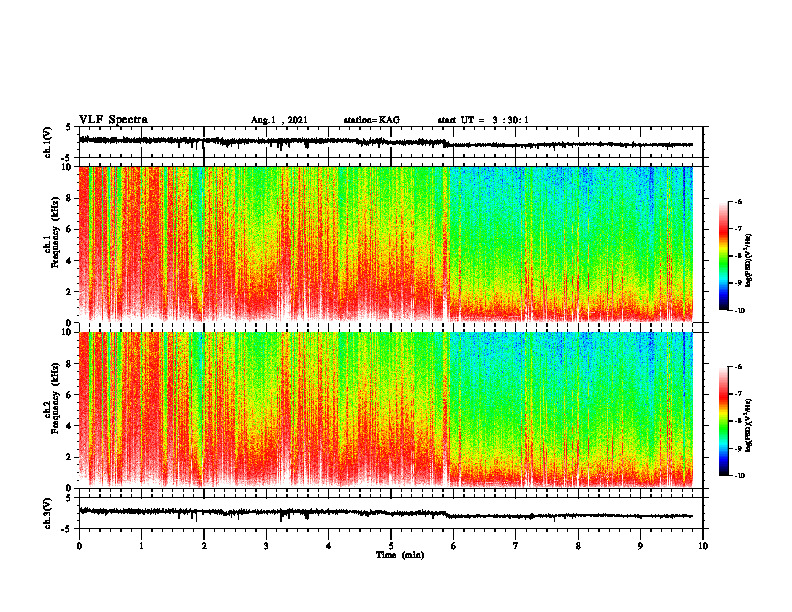Click the "-9" label on ch.1 color bar
Image resolution: width=792 pixels, height=612 pixels.
point(738,283)
